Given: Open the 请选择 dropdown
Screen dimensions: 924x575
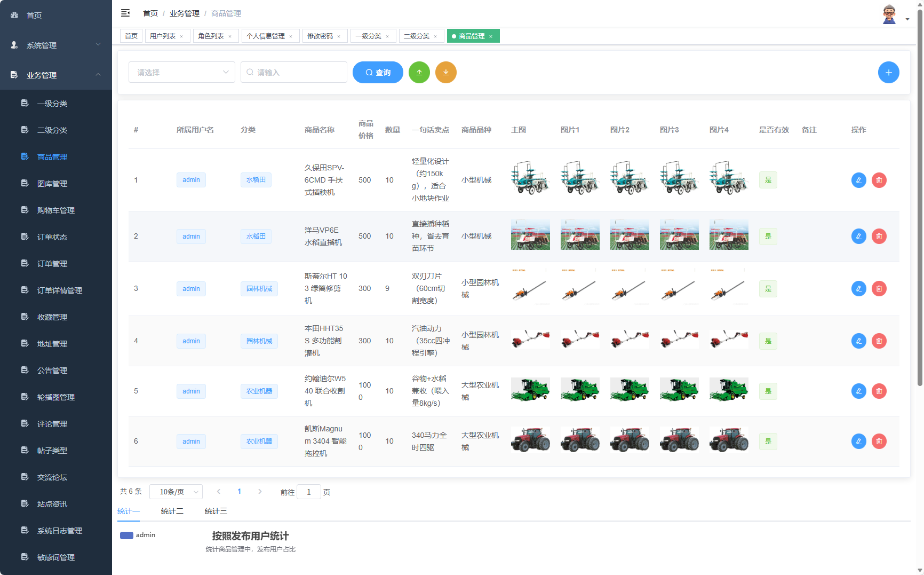Looking at the screenshot, I should 181,72.
